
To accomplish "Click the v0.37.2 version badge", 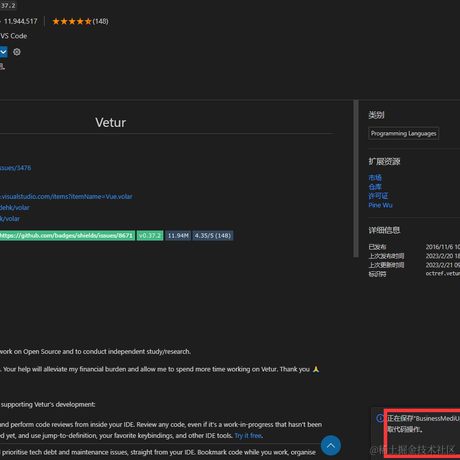I will (150, 236).
